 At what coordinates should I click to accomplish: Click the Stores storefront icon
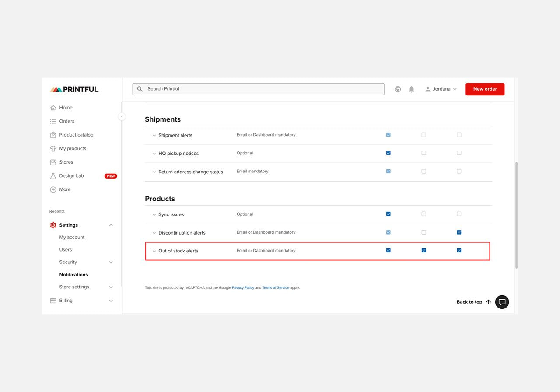(53, 162)
